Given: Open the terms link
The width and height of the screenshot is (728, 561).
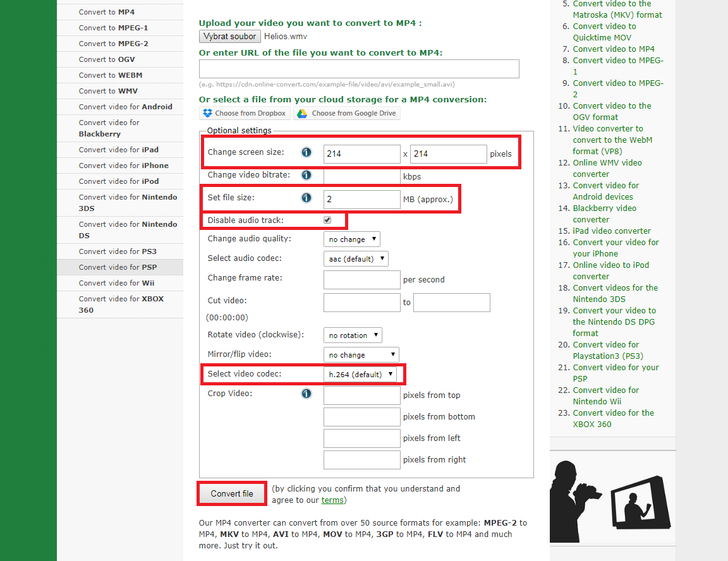Looking at the screenshot, I should tap(332, 500).
